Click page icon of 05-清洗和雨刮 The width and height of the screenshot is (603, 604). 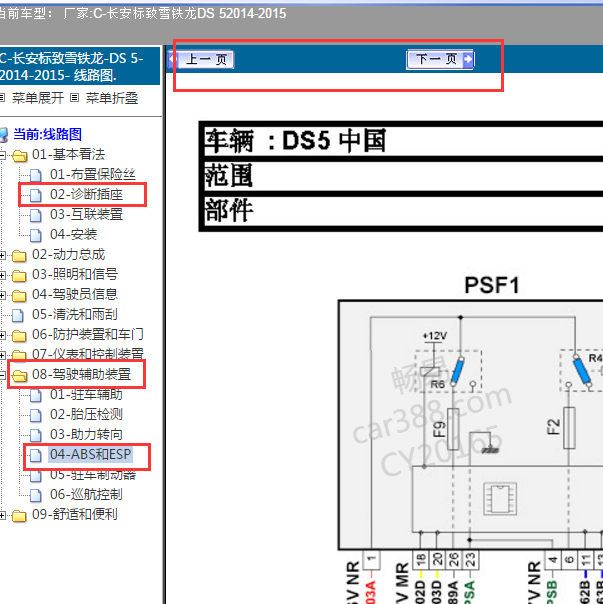[18, 315]
